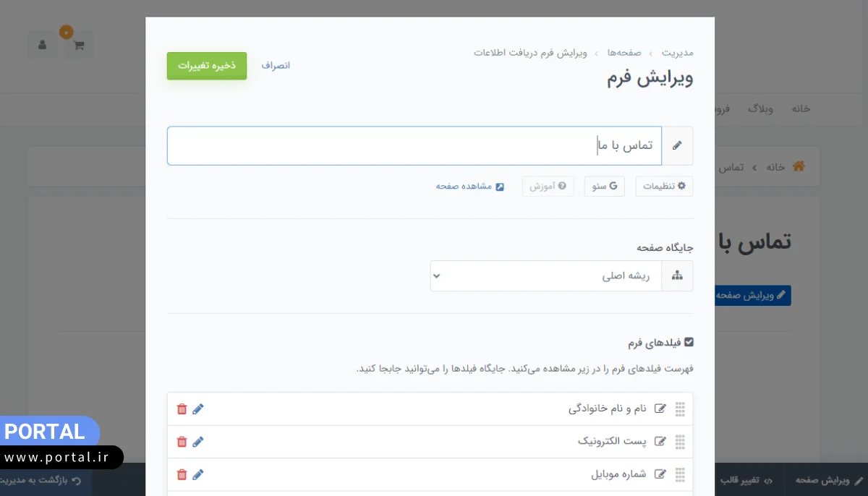Open settings using the gear icon on تنظیمات

681,186
